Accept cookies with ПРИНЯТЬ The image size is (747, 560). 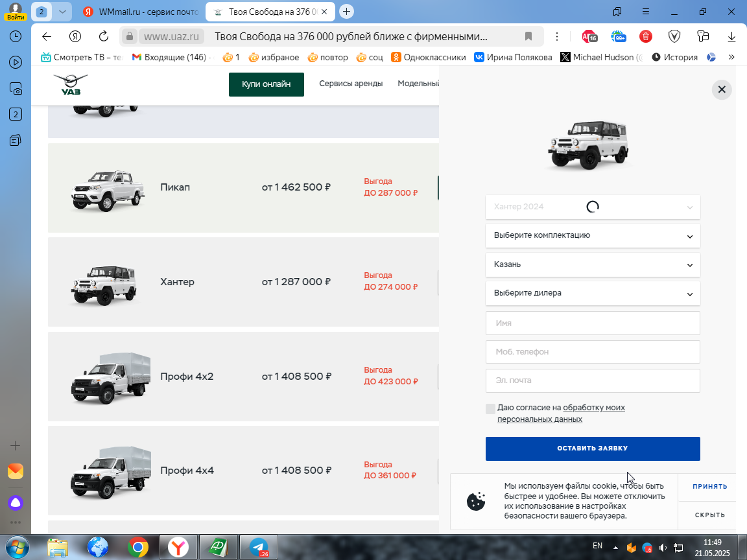(710, 487)
